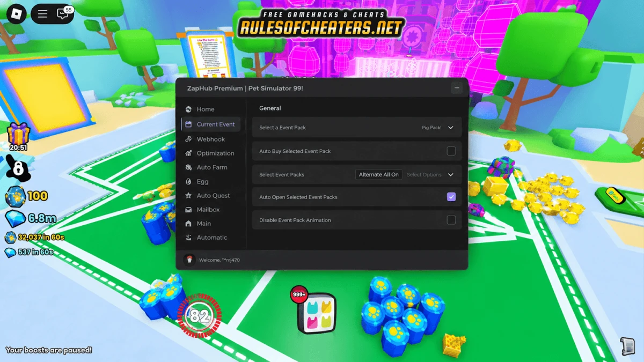Click the Webhook sidebar icon
This screenshot has height=362, width=644.
(188, 139)
